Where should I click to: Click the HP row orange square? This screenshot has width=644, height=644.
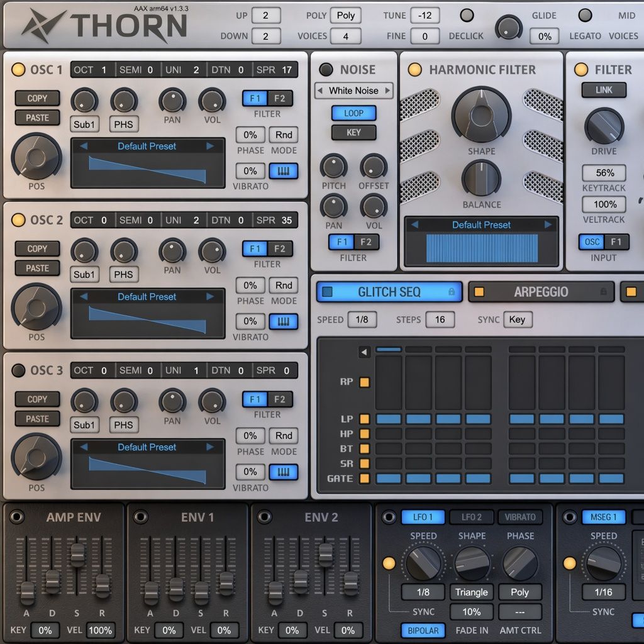pyautogui.click(x=364, y=434)
